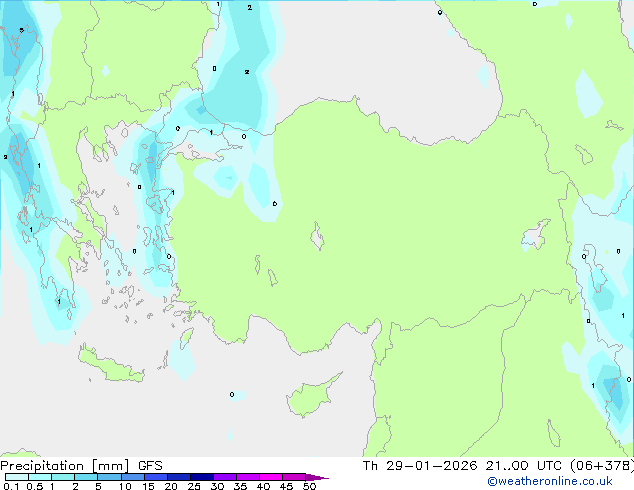Image resolution: width=634 pixels, height=490 pixels.
Task: Select the 30–35 mm purple legend swatch
Action: (224, 477)
